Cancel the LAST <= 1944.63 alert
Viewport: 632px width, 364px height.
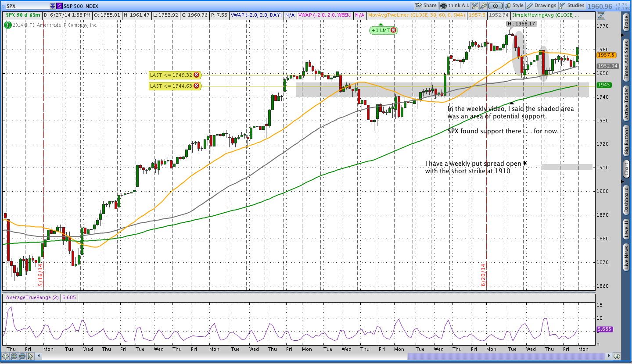[x=196, y=86]
